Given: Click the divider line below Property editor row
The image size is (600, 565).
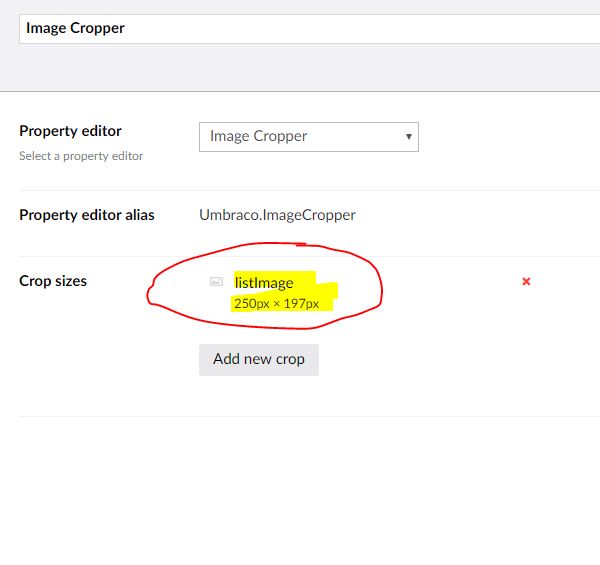Looking at the screenshot, I should pyautogui.click(x=300, y=190).
